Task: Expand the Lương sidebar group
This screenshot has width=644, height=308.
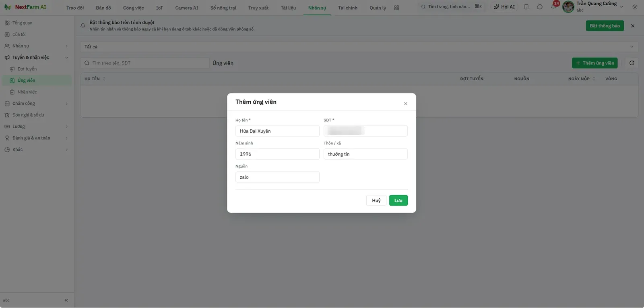Action: coord(36,127)
